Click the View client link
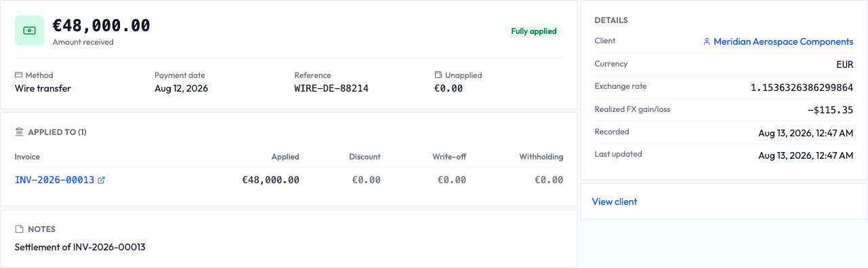Viewport: 868px width, 268px height. (615, 202)
